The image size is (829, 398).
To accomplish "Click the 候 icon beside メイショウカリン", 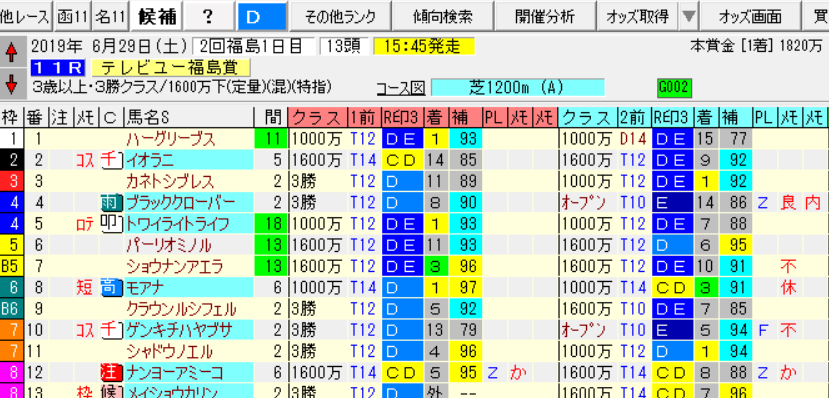I will pos(112,393).
